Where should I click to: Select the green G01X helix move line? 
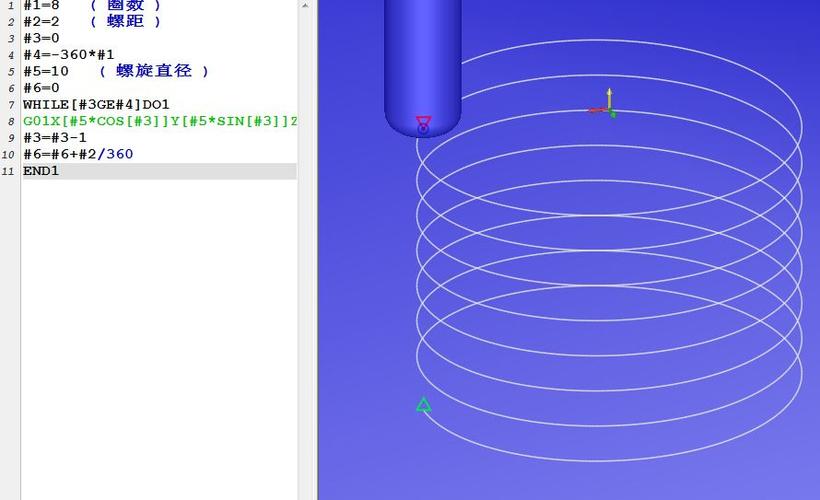coord(160,121)
